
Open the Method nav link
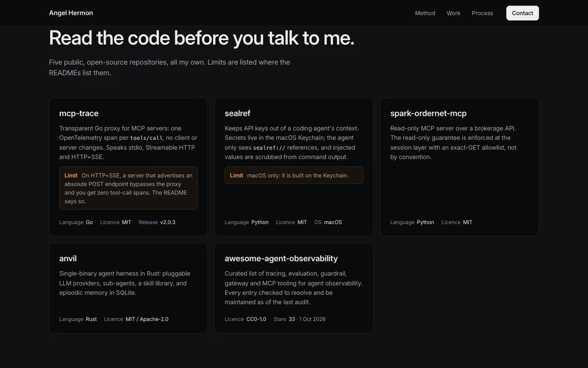pyautogui.click(x=425, y=13)
